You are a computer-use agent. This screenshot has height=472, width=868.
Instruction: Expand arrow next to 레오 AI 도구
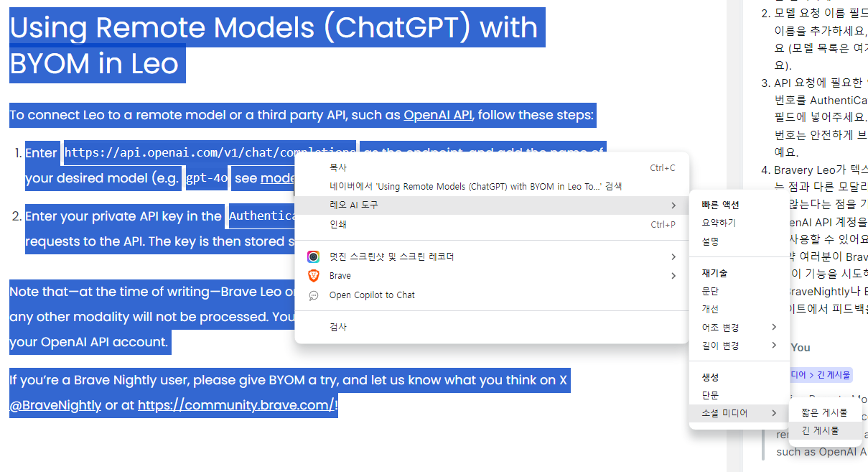pyautogui.click(x=673, y=205)
